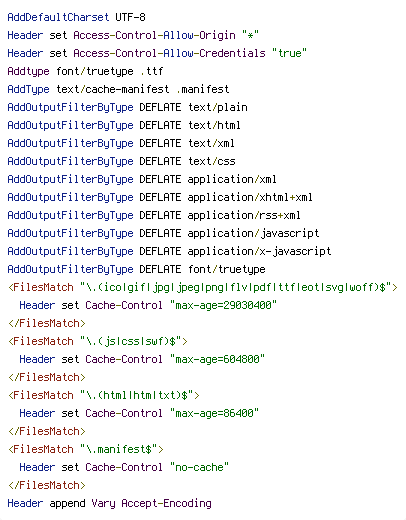Select the max-age=604800 value

pyautogui.click(x=217, y=359)
